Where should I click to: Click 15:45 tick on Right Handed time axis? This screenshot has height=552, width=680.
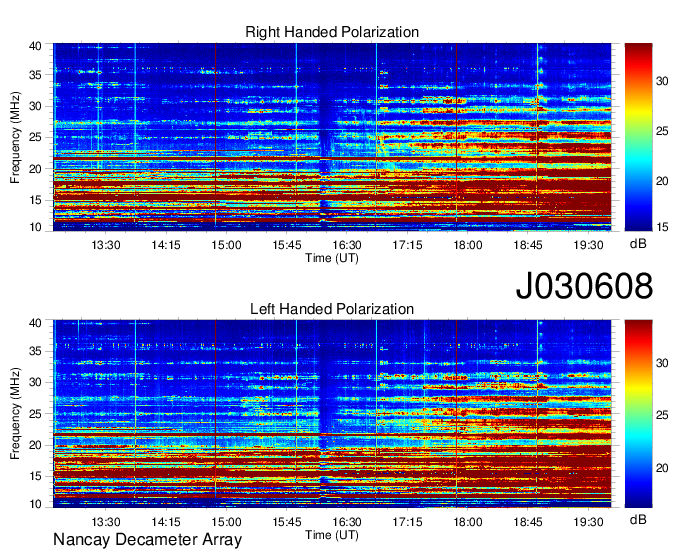(287, 245)
